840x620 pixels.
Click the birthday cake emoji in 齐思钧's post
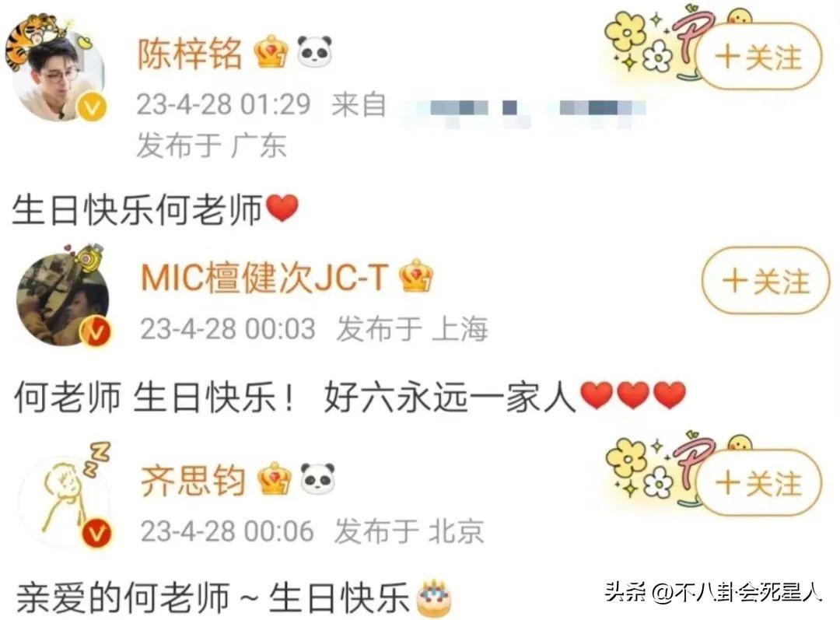coord(434,598)
